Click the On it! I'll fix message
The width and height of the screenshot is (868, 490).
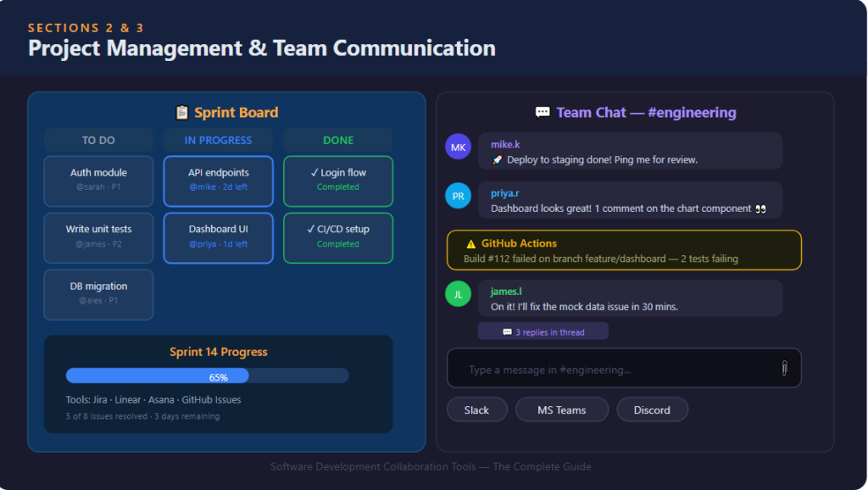(x=584, y=307)
